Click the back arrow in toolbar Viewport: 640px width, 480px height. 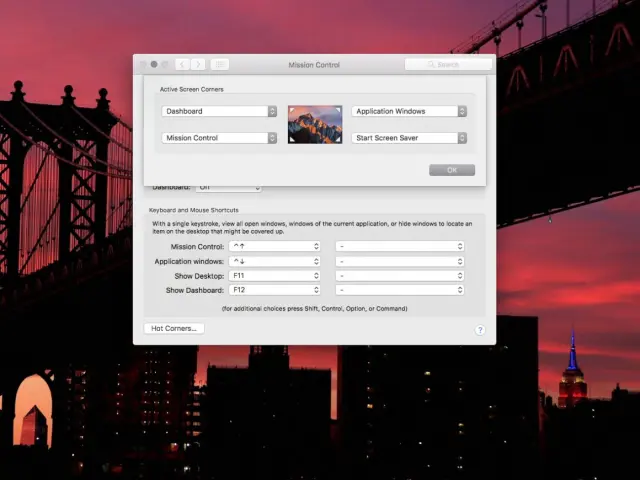[x=182, y=64]
